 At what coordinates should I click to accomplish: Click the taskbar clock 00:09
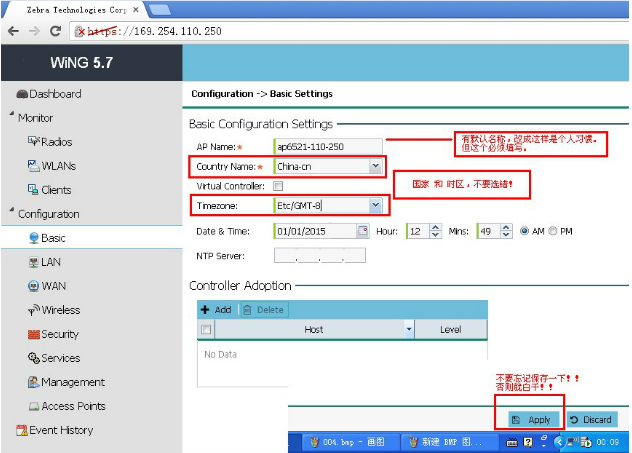tap(608, 442)
